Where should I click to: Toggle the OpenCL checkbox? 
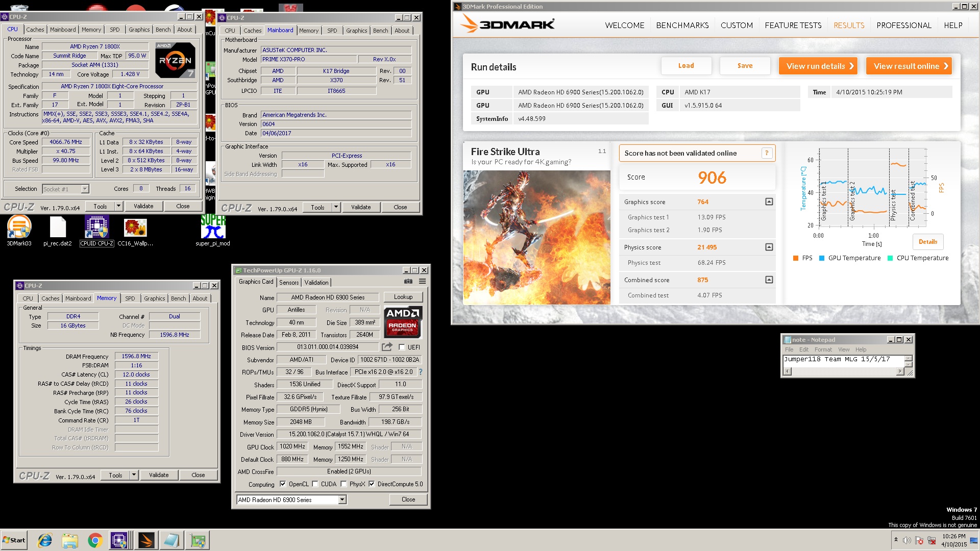point(283,484)
